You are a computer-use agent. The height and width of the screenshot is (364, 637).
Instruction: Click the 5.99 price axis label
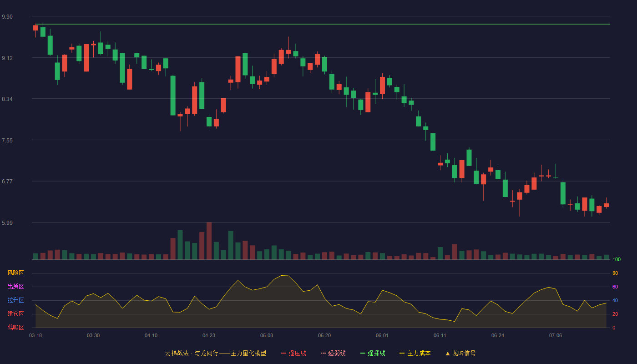(7, 223)
